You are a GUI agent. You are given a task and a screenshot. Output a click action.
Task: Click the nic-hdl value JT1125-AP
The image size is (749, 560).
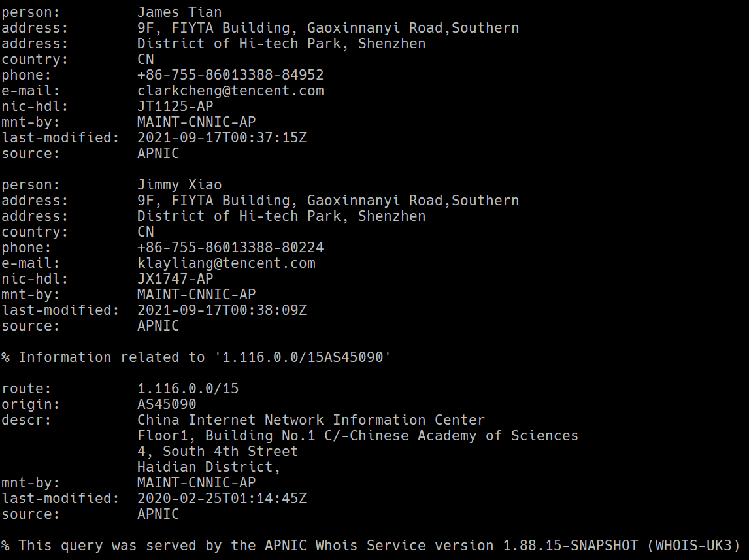[x=175, y=106]
